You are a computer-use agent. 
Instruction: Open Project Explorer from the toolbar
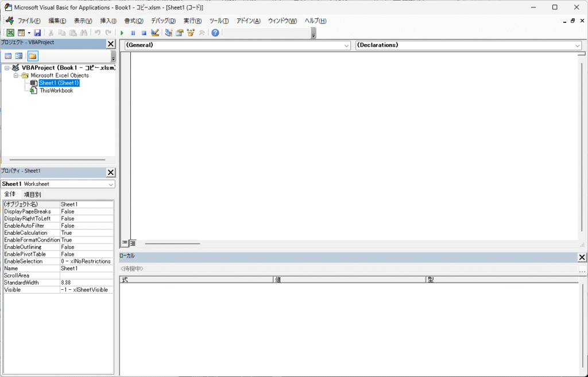tap(169, 33)
